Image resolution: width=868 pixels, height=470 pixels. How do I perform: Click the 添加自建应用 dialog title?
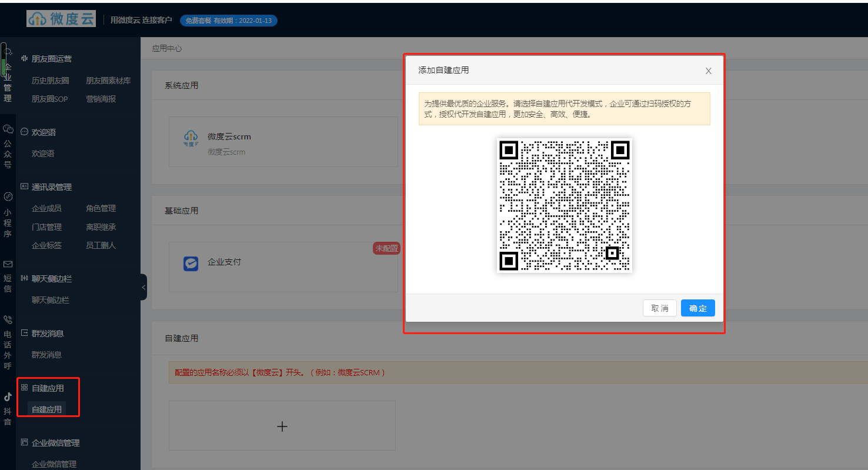(443, 70)
